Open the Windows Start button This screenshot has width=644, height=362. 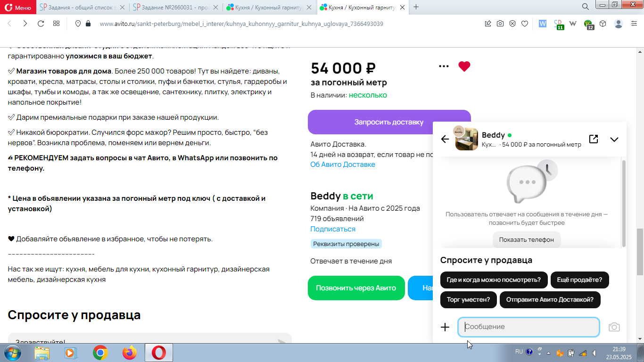pyautogui.click(x=13, y=352)
